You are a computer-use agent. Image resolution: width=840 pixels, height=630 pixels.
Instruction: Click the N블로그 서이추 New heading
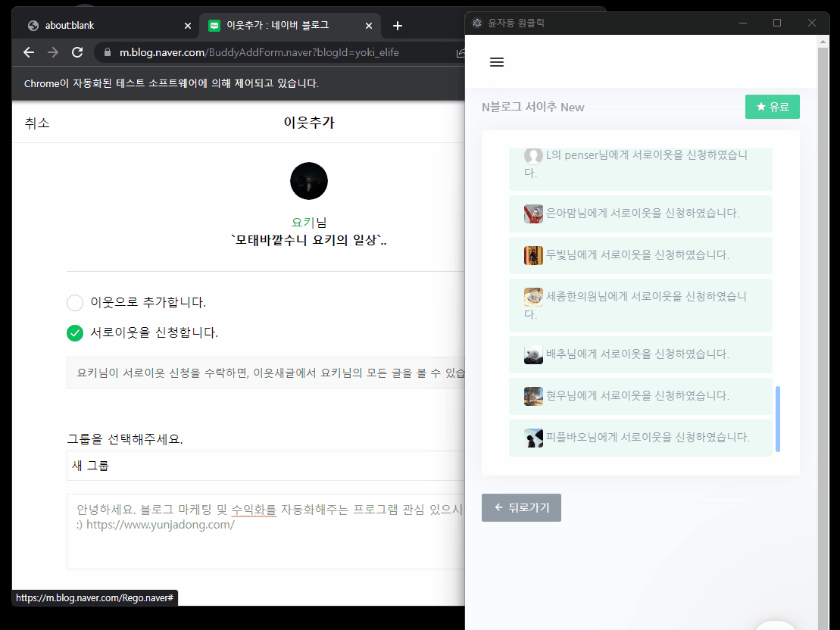point(533,107)
